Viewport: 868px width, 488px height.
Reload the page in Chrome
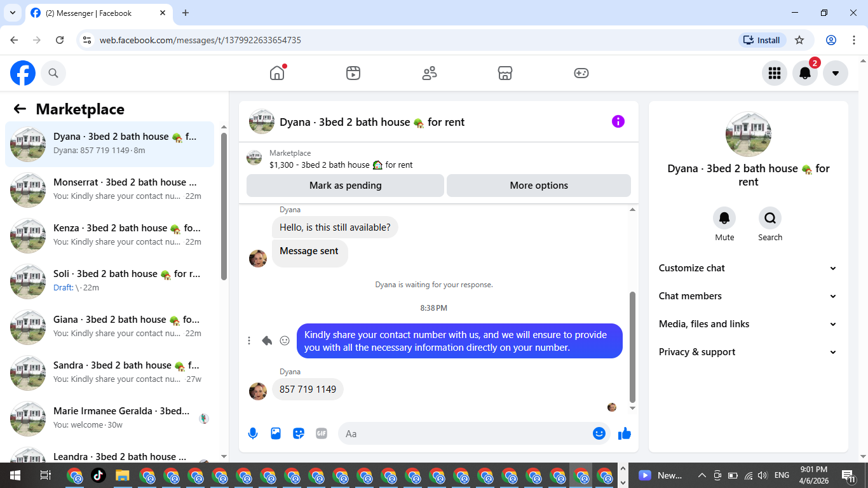click(60, 40)
